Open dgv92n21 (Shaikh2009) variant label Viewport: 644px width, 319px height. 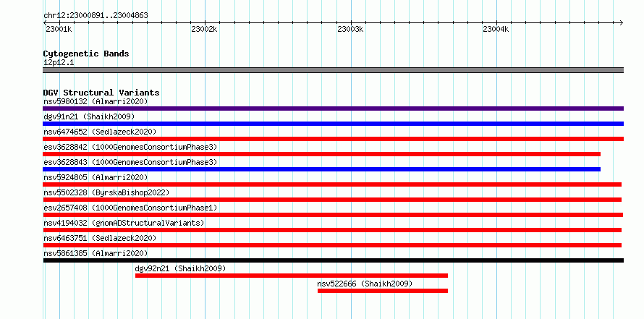(x=180, y=268)
